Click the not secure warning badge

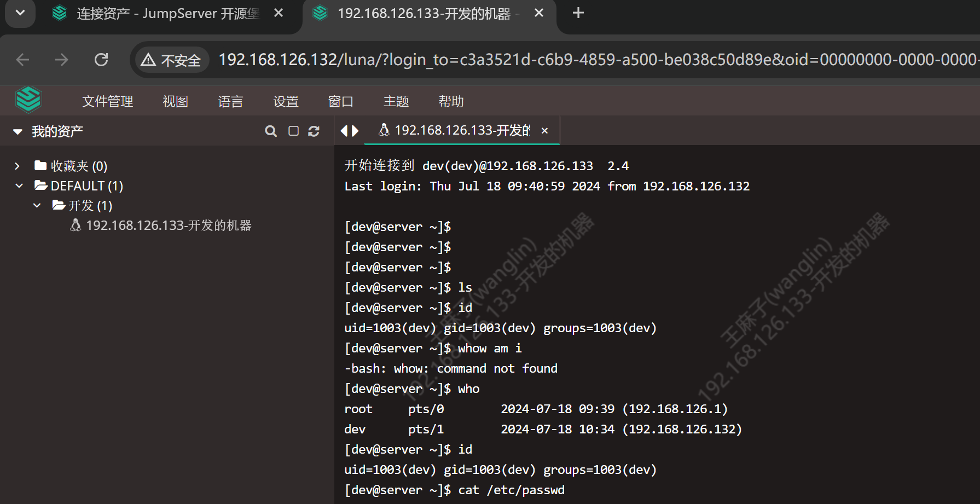(x=171, y=60)
